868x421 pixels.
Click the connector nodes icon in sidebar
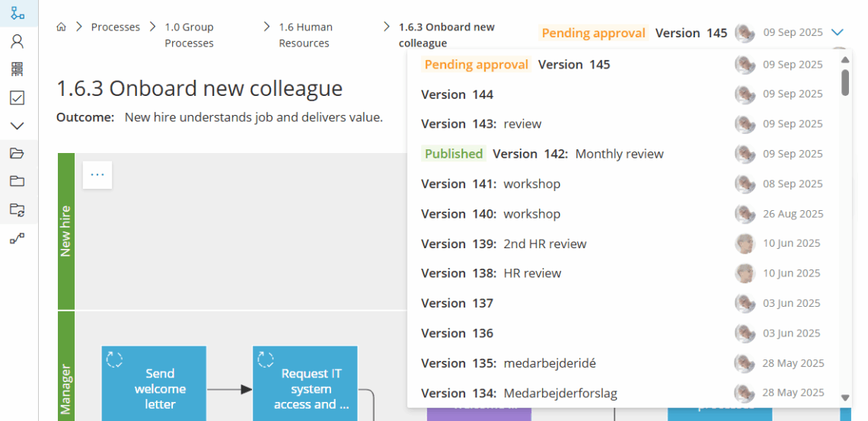pos(17,238)
